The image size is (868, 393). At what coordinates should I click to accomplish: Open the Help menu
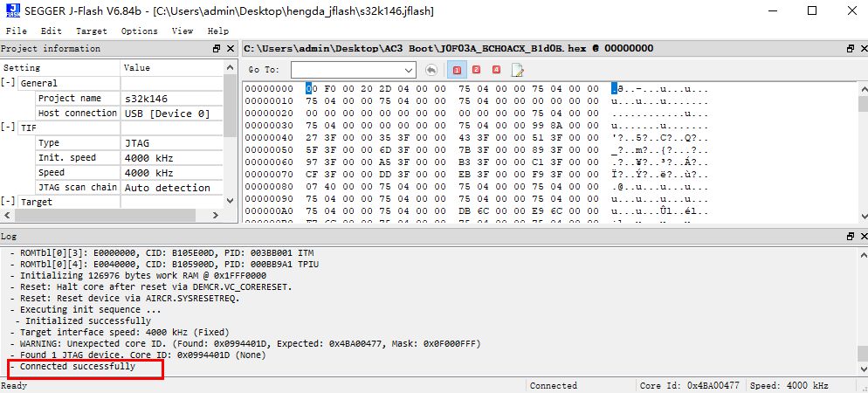(x=218, y=31)
